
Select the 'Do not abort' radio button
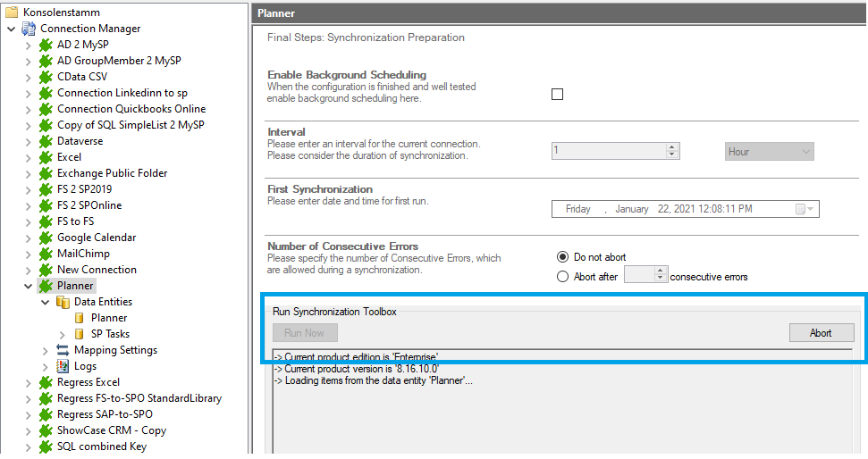point(562,257)
